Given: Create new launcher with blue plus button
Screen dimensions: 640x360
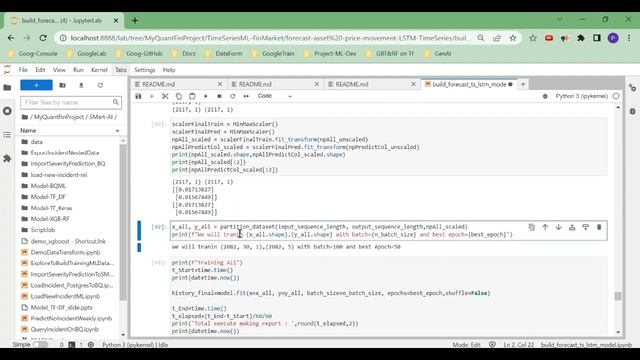Looking at the screenshot, I should click(36, 85).
